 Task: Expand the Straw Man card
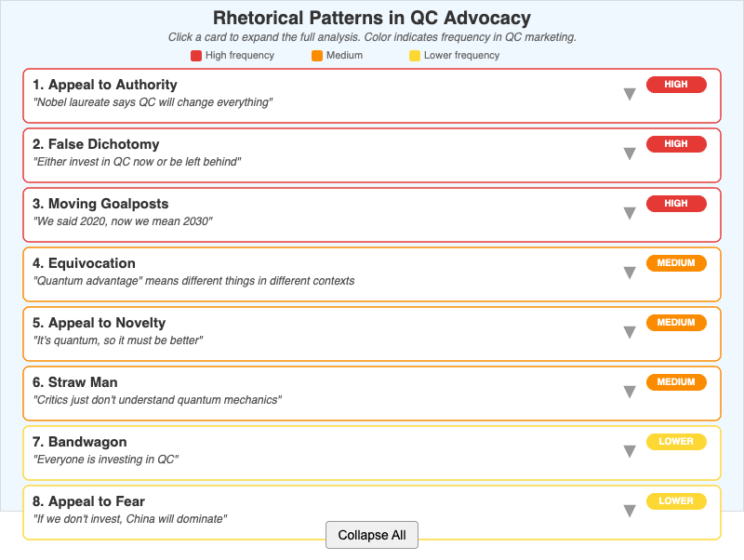[630, 391]
